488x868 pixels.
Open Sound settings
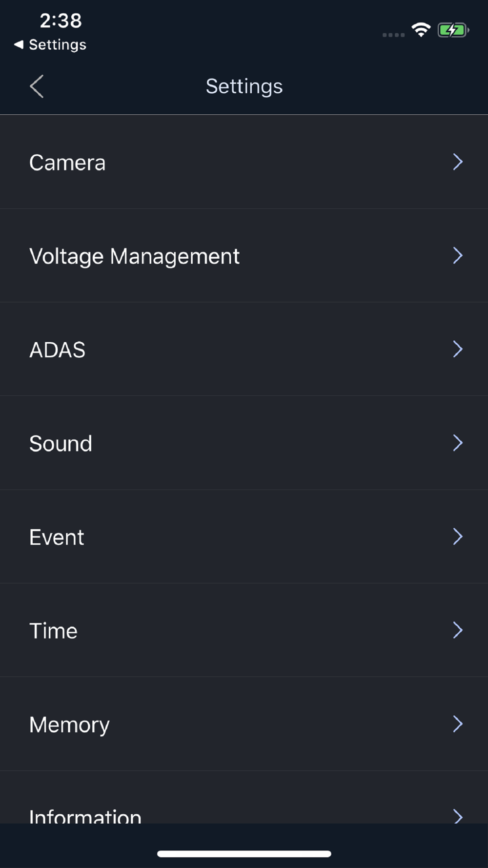click(61, 444)
